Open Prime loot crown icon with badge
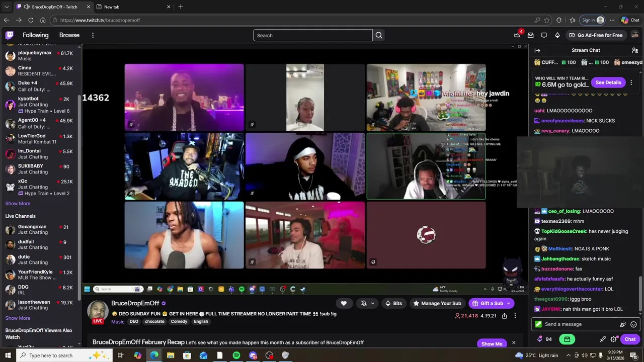644x362 pixels. 517,35
